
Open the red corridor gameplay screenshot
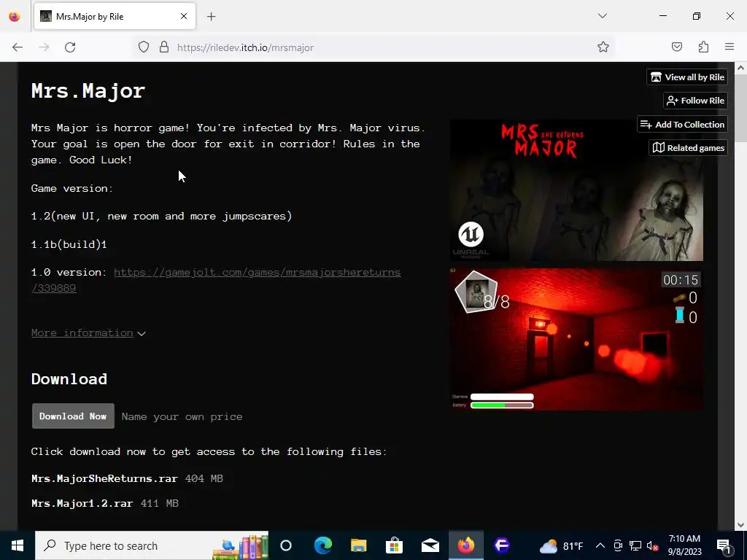point(576,339)
